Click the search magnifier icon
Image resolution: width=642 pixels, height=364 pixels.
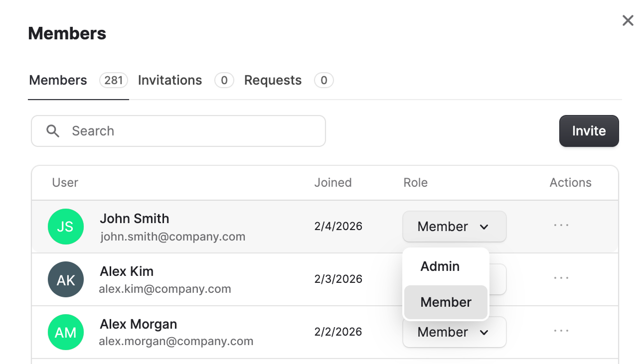(x=53, y=131)
